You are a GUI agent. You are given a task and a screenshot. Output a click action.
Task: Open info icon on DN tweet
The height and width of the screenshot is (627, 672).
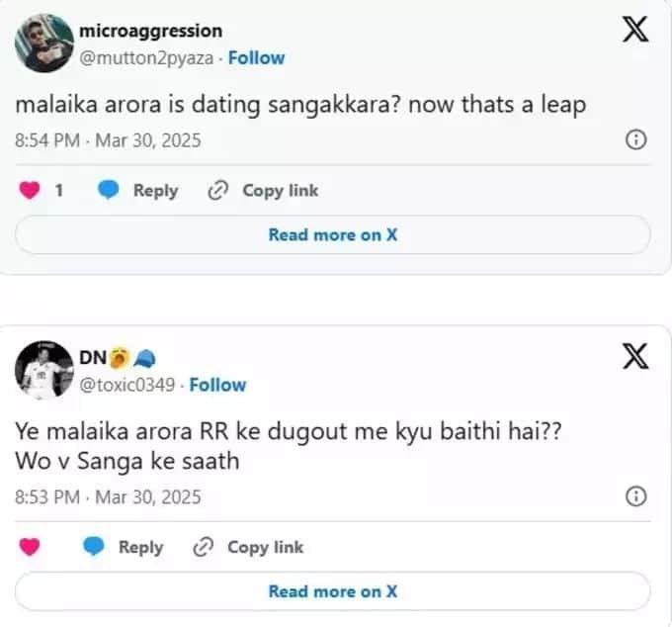coord(637,496)
